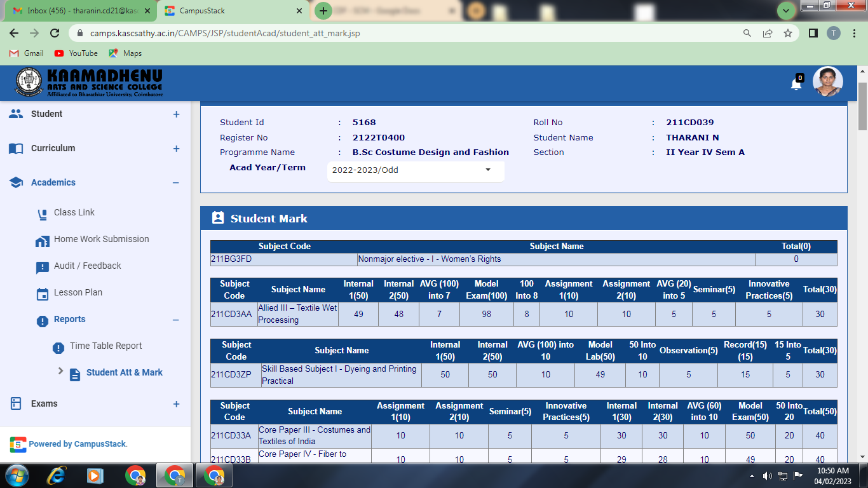Expand the Exams menu plus sign

click(176, 404)
